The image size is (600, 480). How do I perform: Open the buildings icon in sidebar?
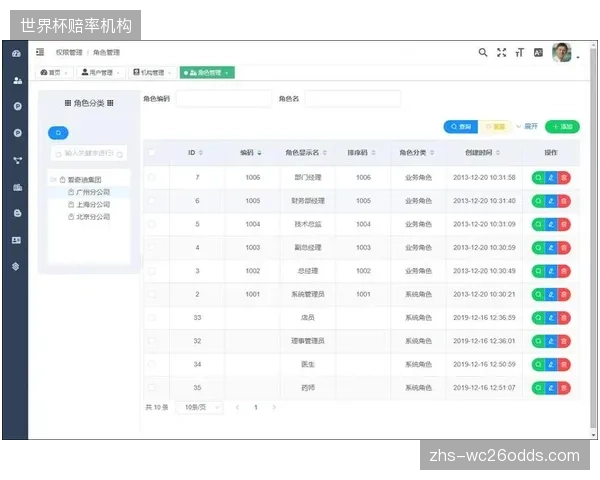tap(18, 187)
